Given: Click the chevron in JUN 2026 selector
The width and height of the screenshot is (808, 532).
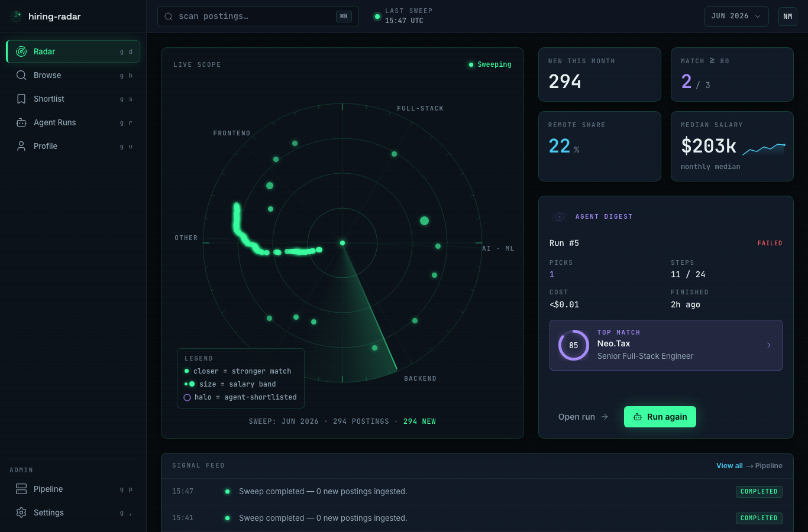Looking at the screenshot, I should (x=758, y=17).
